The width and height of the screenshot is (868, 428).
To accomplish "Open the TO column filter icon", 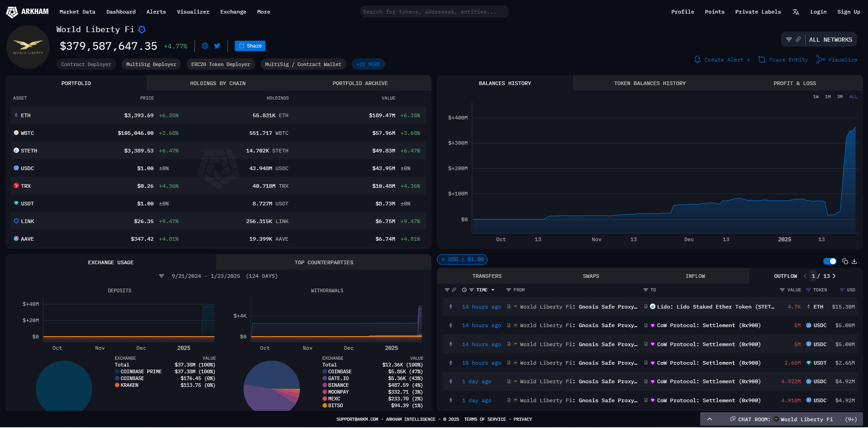I will point(646,290).
